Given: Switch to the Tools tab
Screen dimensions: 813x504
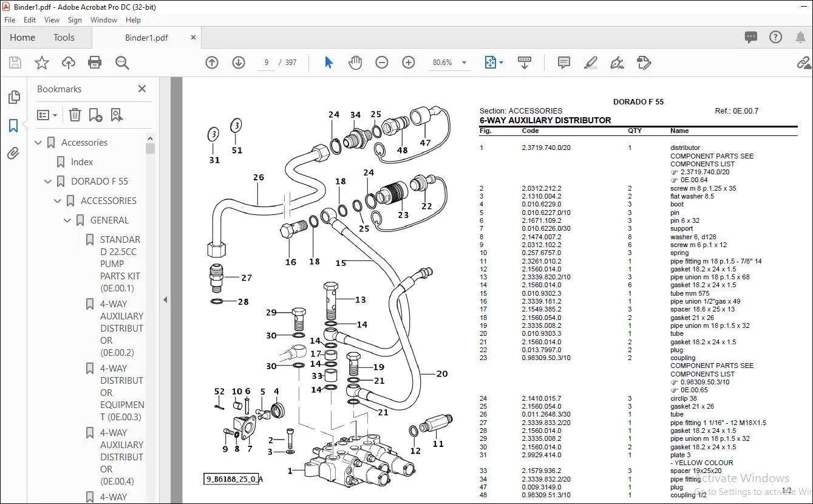Looking at the screenshot, I should pos(64,38).
